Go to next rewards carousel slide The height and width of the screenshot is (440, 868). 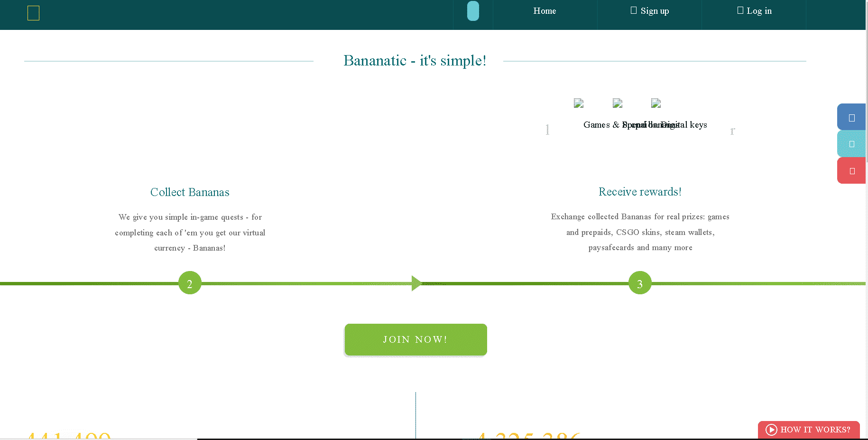(732, 130)
